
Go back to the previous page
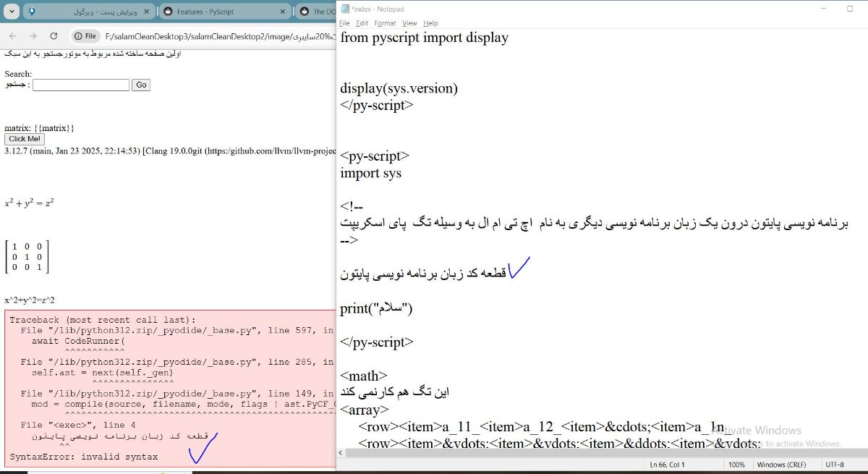[x=12, y=35]
